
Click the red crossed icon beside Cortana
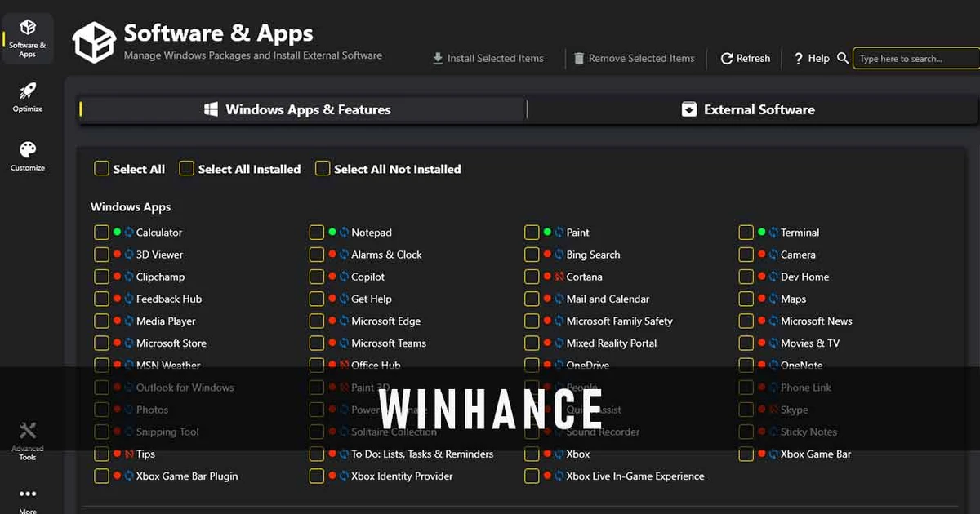[559, 277]
